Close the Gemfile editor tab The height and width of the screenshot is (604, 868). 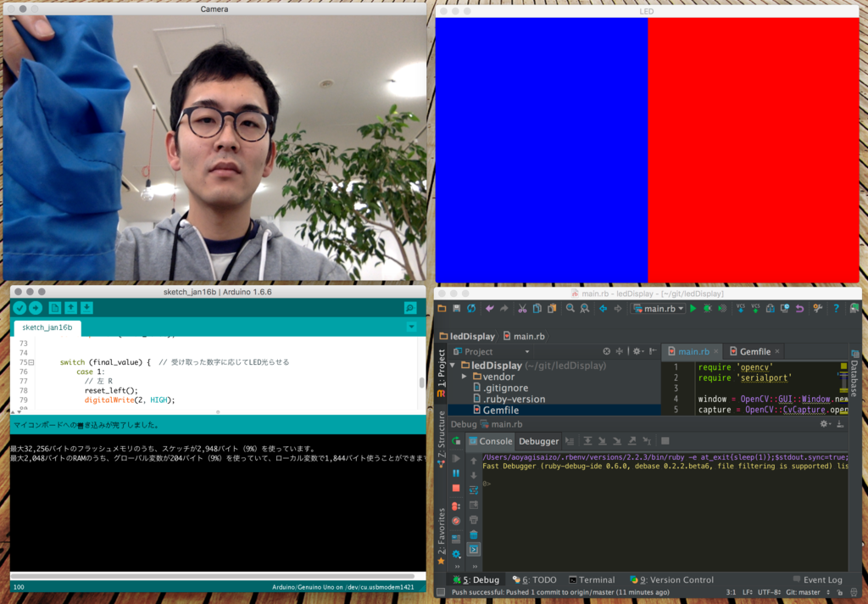777,351
